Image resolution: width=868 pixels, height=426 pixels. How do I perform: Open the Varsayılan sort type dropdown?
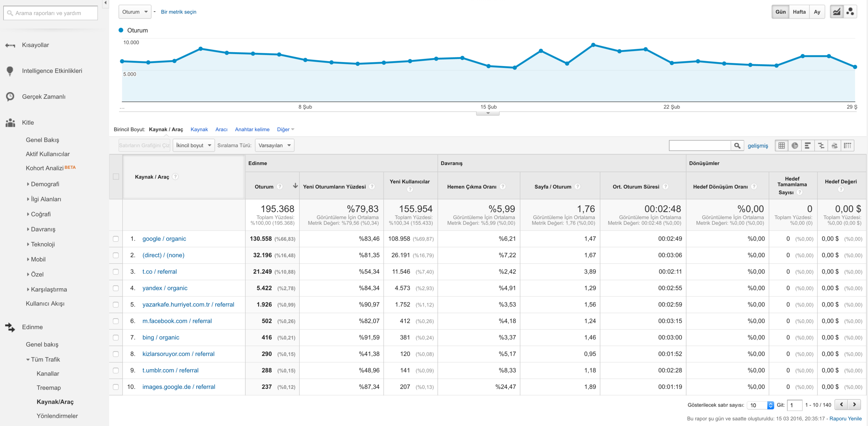tap(275, 145)
